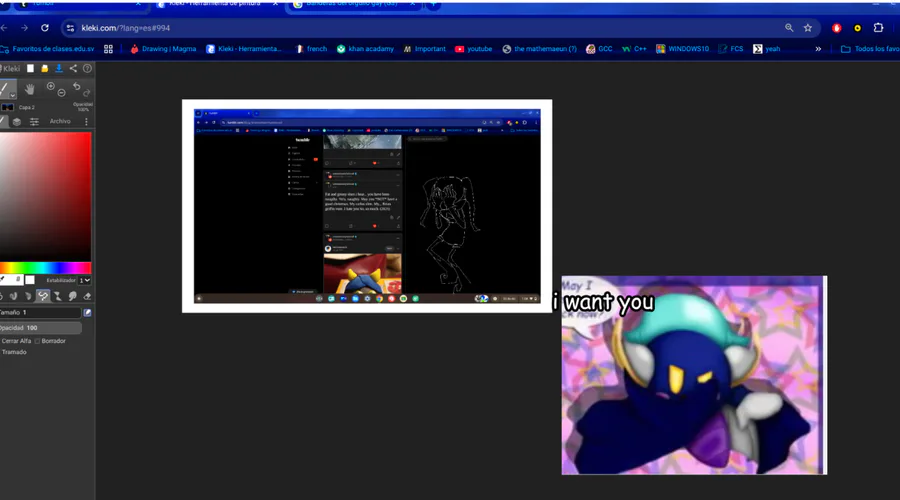Select the sketchy brush
Image resolution: width=900 pixels, height=500 pixels.
coord(28,296)
